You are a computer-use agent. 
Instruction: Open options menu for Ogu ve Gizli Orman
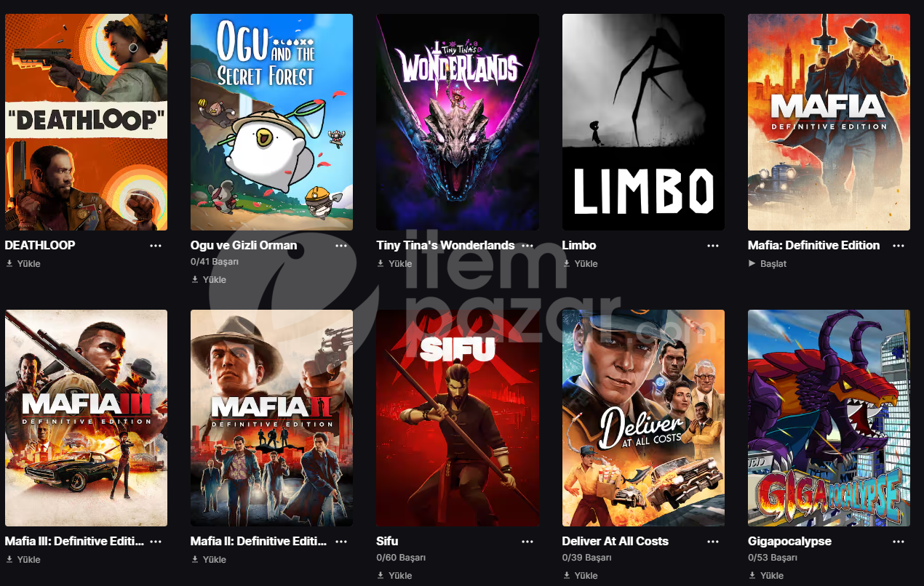pos(341,246)
